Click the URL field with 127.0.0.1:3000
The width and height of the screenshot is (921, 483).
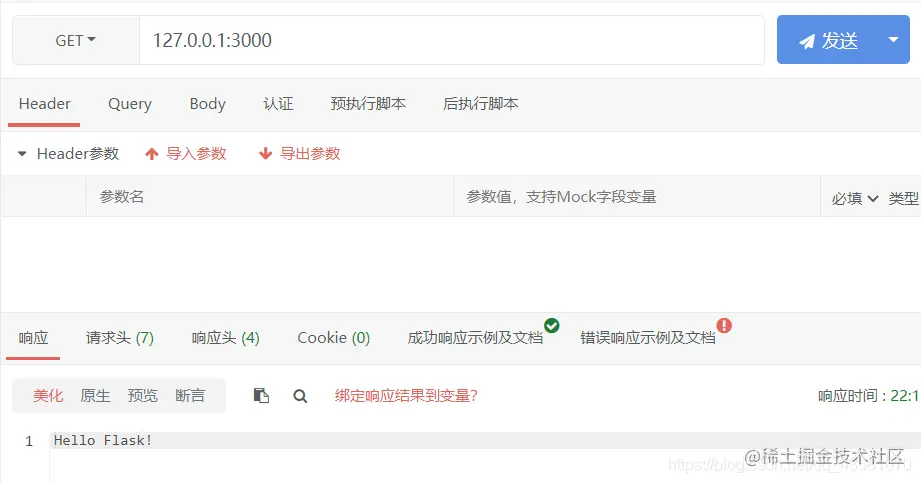(x=452, y=40)
